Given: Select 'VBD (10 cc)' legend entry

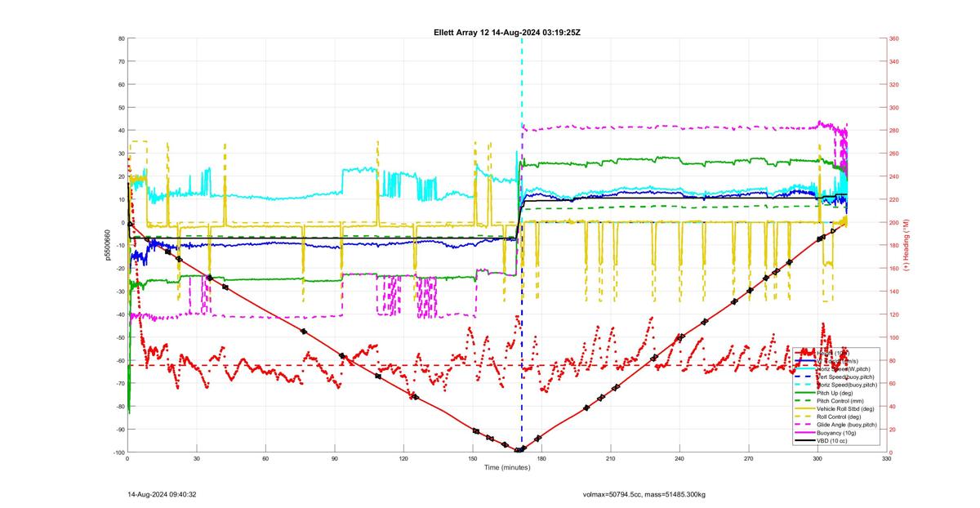Looking at the screenshot, I should tap(832, 441).
